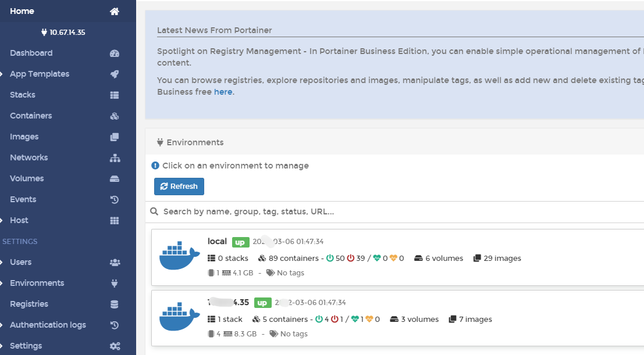Expand the App Templates sidebar section
The height and width of the screenshot is (355, 644).
point(3,74)
